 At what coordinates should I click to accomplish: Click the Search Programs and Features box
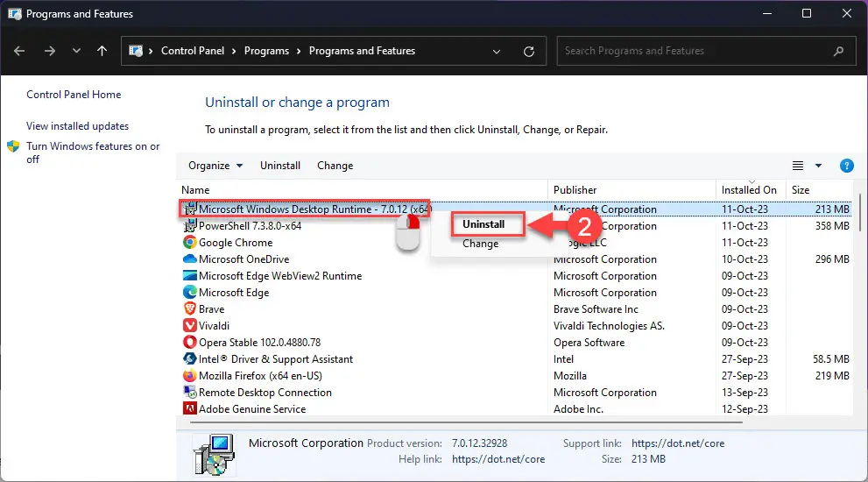(x=706, y=51)
